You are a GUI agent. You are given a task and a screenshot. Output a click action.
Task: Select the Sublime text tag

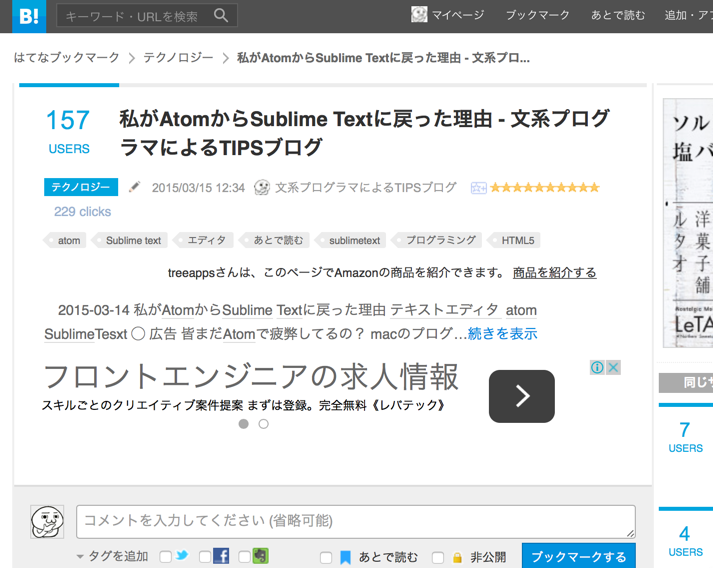tap(130, 240)
